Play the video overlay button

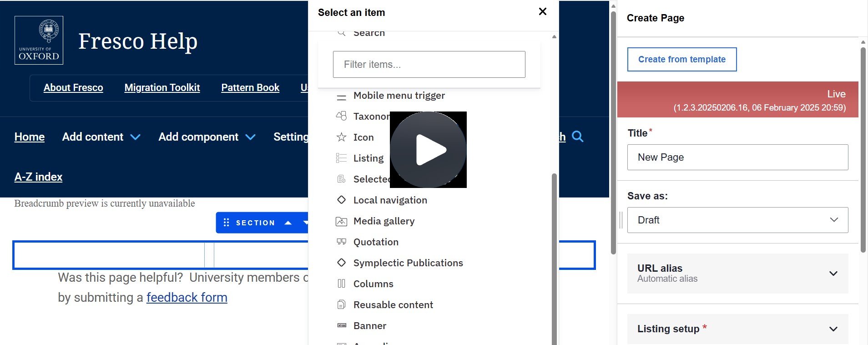pos(428,150)
